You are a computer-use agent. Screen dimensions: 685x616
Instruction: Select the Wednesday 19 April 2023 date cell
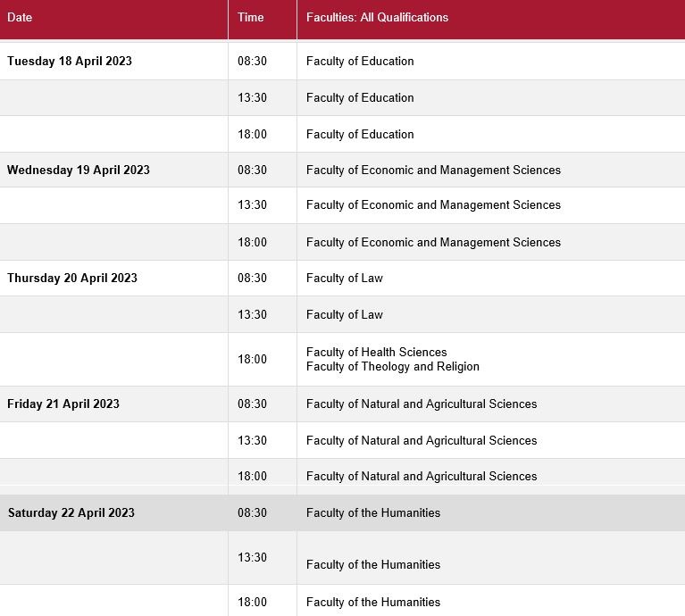point(79,170)
